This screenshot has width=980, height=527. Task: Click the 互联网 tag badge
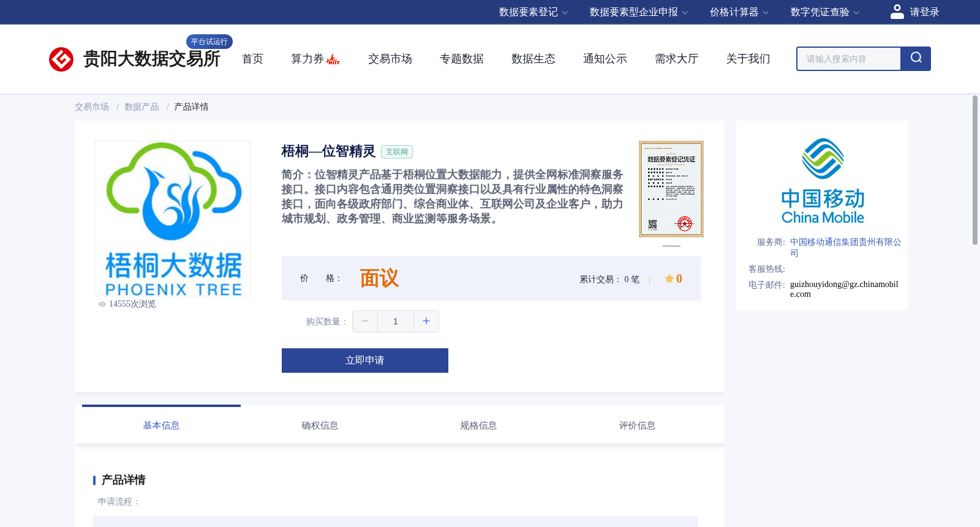(x=397, y=152)
